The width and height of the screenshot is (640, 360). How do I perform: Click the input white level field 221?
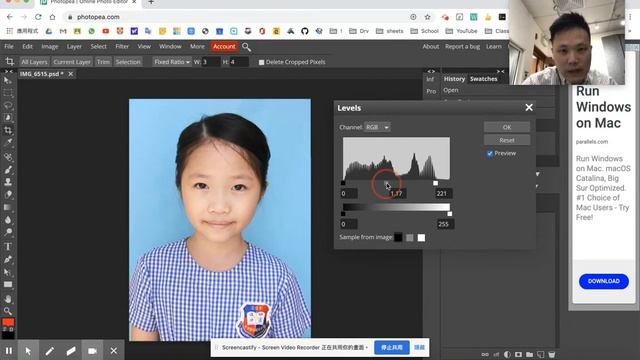click(x=444, y=193)
